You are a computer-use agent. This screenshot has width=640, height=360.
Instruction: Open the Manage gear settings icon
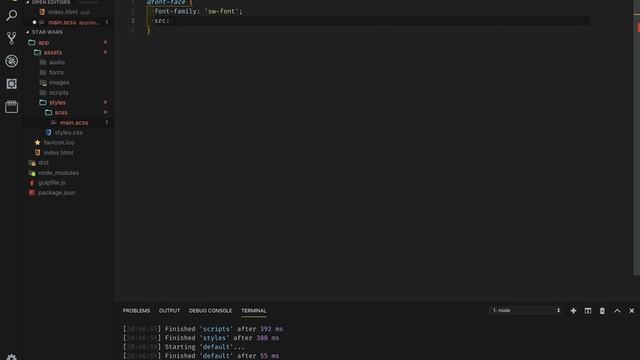11,357
